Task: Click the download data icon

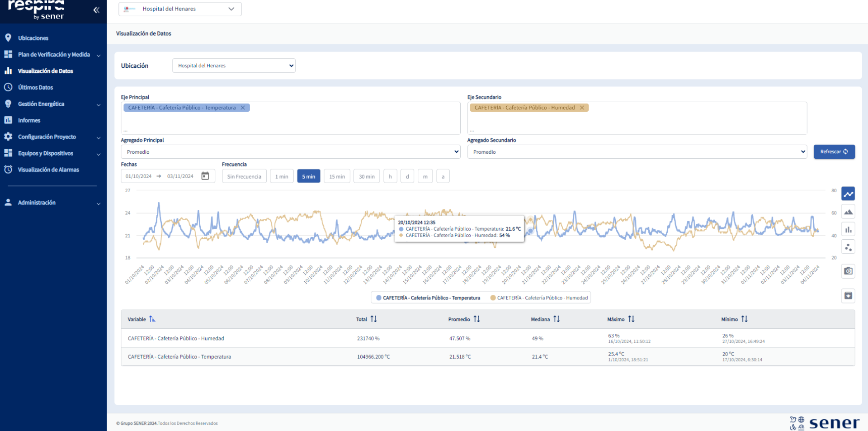Action: (848, 296)
